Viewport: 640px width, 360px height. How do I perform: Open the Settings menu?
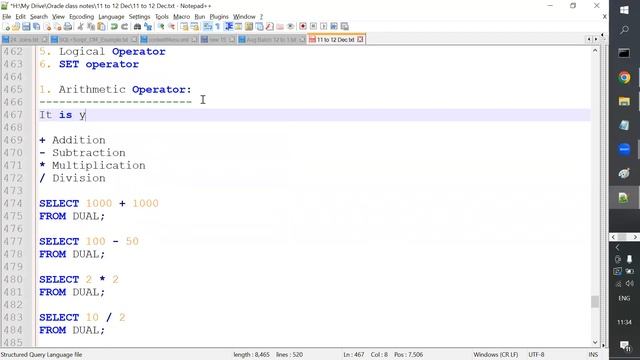click(140, 17)
